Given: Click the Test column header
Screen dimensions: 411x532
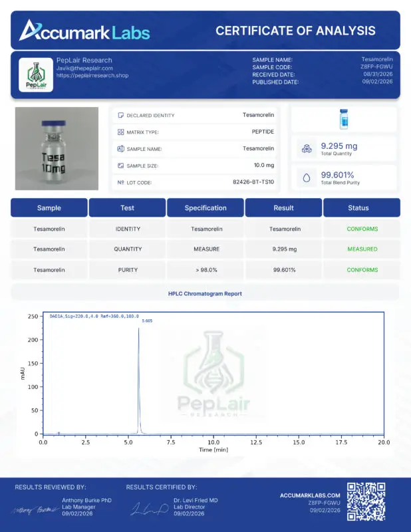Looking at the screenshot, I should pyautogui.click(x=127, y=207).
